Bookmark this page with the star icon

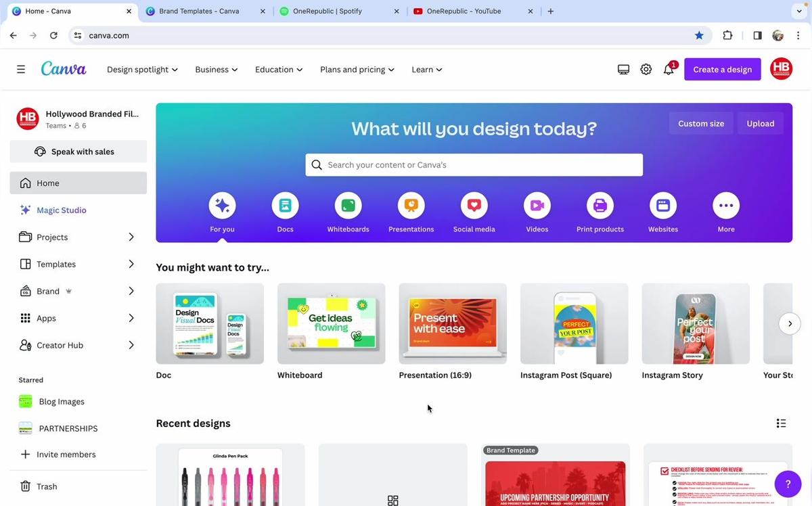[x=699, y=35]
